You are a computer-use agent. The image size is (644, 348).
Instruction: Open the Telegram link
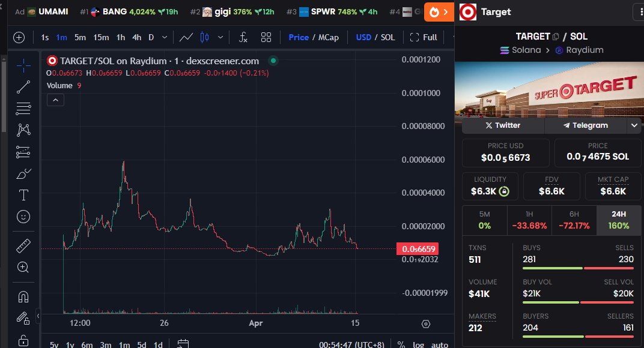[x=586, y=125]
